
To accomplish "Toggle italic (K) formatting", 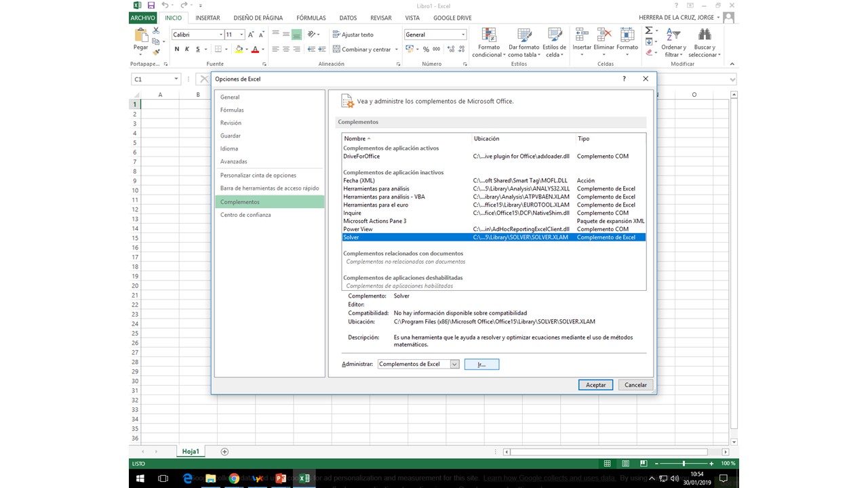I will pyautogui.click(x=187, y=49).
